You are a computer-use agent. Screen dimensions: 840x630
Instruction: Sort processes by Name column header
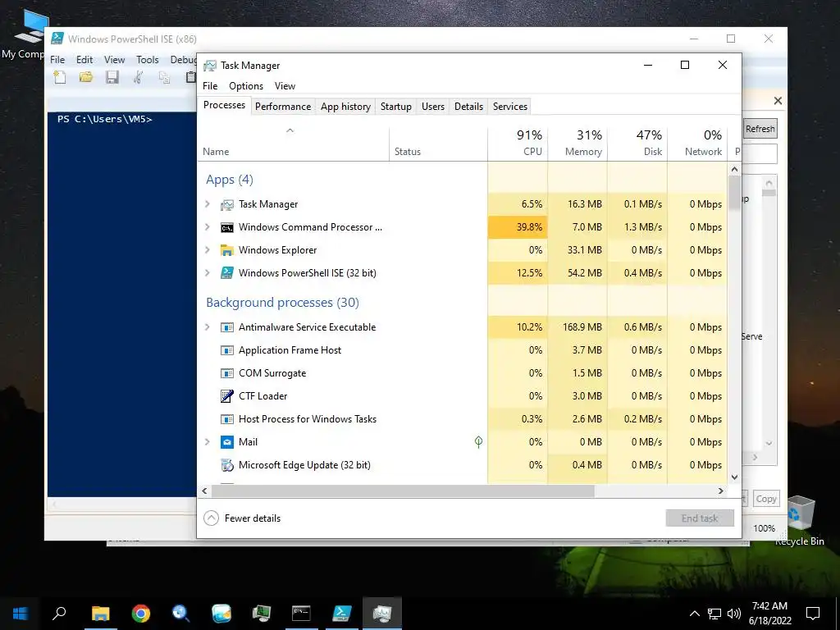[x=294, y=143]
